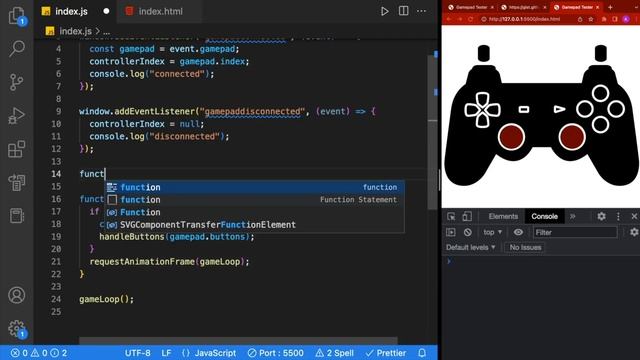
Task: Open the Manage gear in activity bar
Action: point(17,328)
